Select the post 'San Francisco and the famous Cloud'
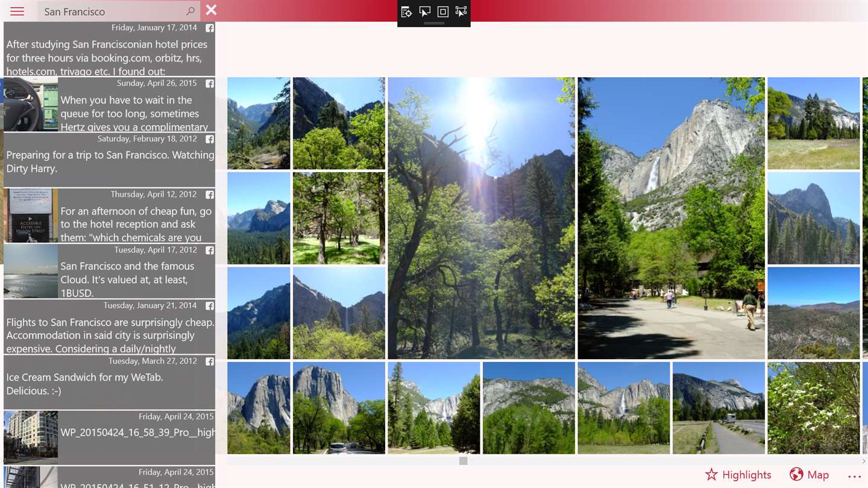 pos(109,271)
